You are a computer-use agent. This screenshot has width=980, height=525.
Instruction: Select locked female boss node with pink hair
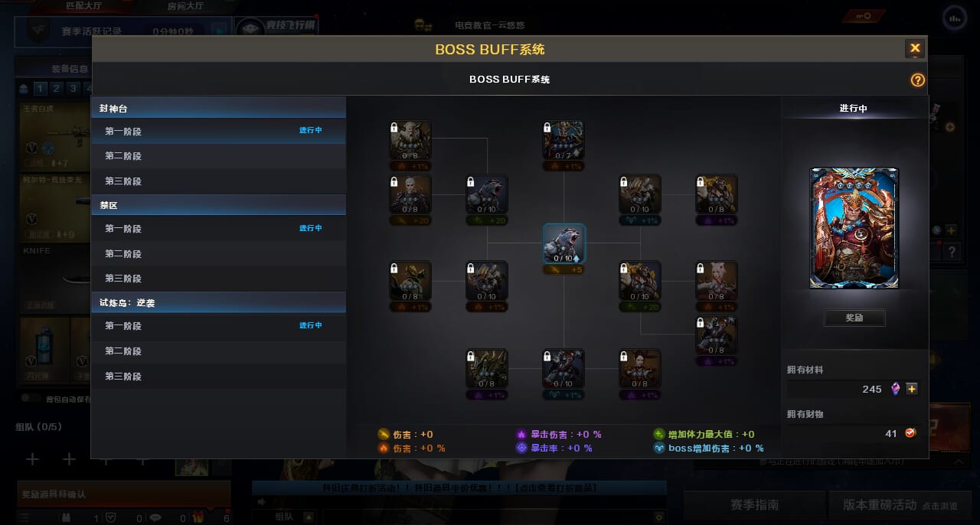pos(717,282)
